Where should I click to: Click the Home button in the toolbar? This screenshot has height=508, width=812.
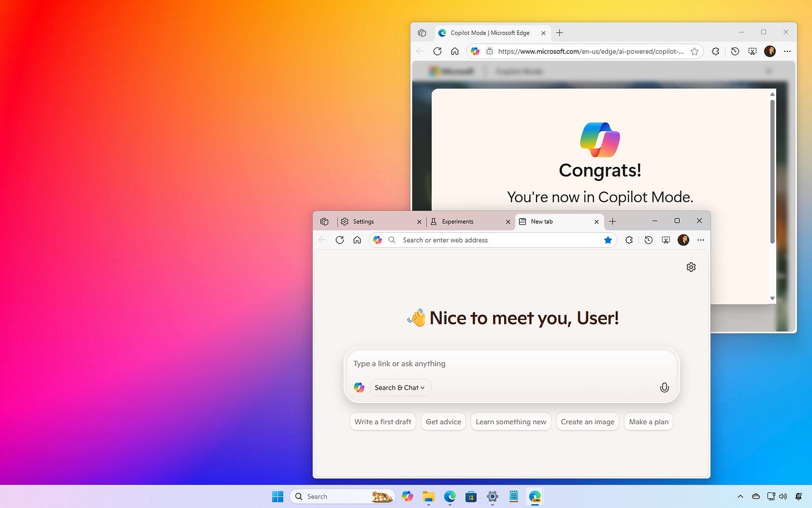click(x=357, y=240)
